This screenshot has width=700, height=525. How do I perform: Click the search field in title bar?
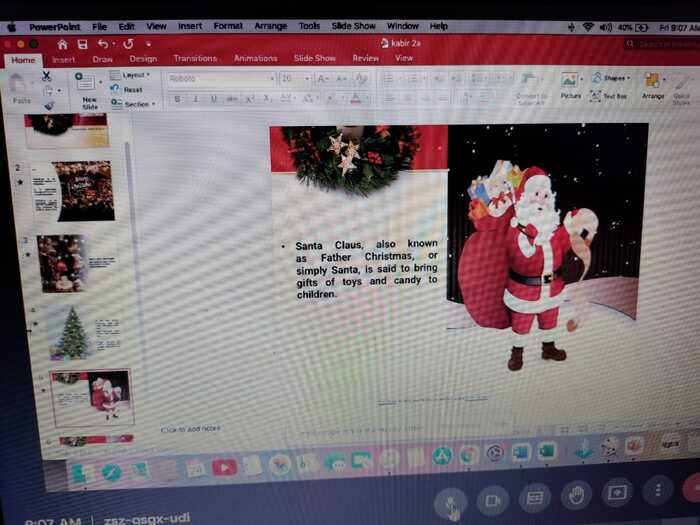pyautogui.click(x=662, y=44)
